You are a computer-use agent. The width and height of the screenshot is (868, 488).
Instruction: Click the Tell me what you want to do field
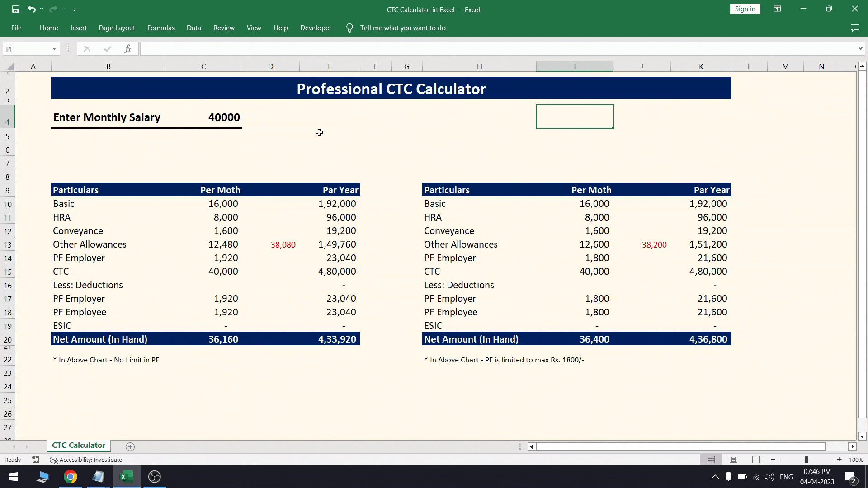(x=404, y=28)
